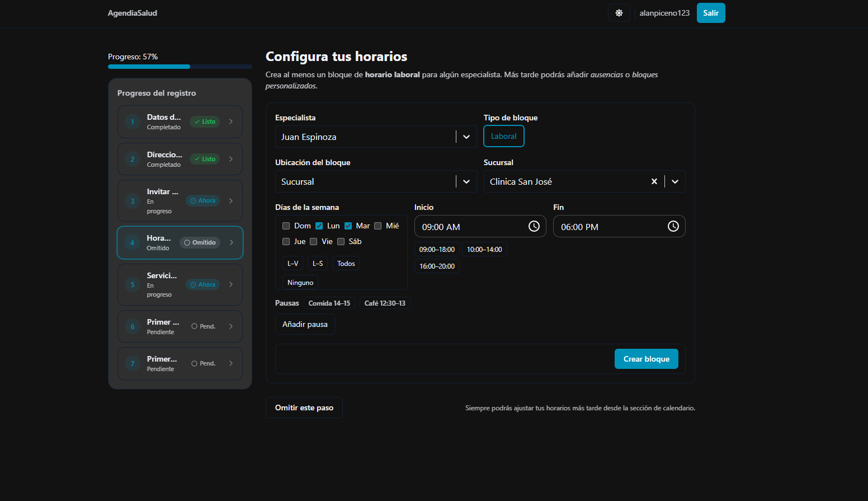The width and height of the screenshot is (868, 501).
Task: Click the AgendiaSalud brand in the top bar
Action: click(133, 12)
